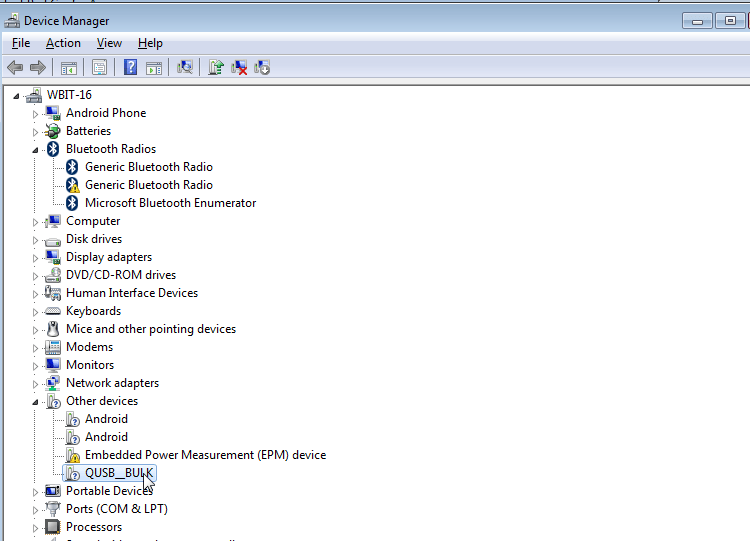The image size is (750, 541).
Task: Select the Disk drives label
Action: [x=94, y=239]
